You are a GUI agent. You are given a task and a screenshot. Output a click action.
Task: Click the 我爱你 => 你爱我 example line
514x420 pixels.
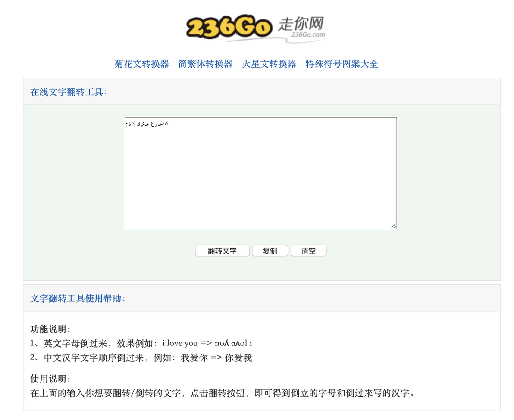pyautogui.click(x=141, y=358)
